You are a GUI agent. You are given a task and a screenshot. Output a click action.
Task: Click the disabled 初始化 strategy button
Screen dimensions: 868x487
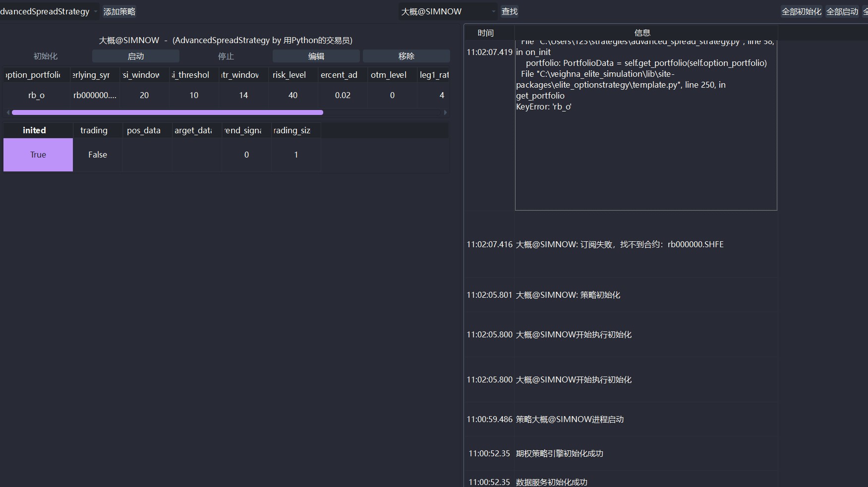point(46,56)
